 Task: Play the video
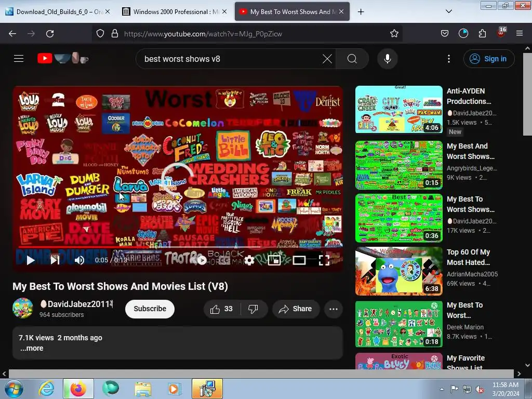click(31, 260)
